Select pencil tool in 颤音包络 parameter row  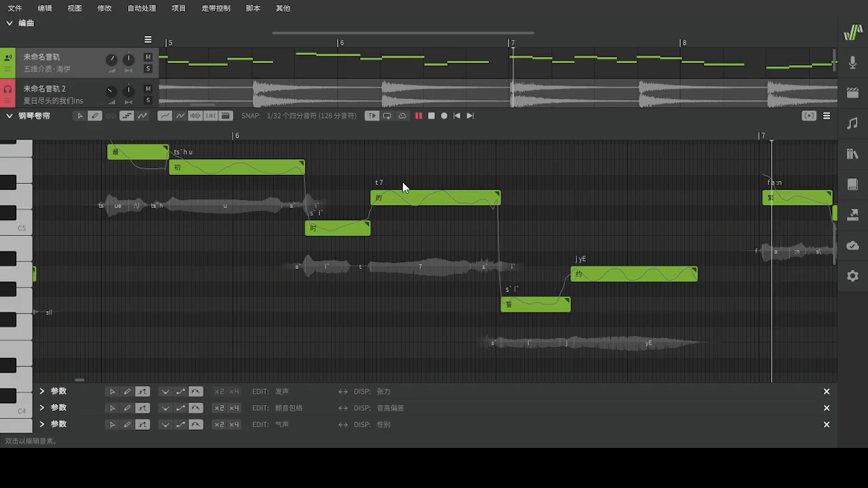pyautogui.click(x=127, y=408)
